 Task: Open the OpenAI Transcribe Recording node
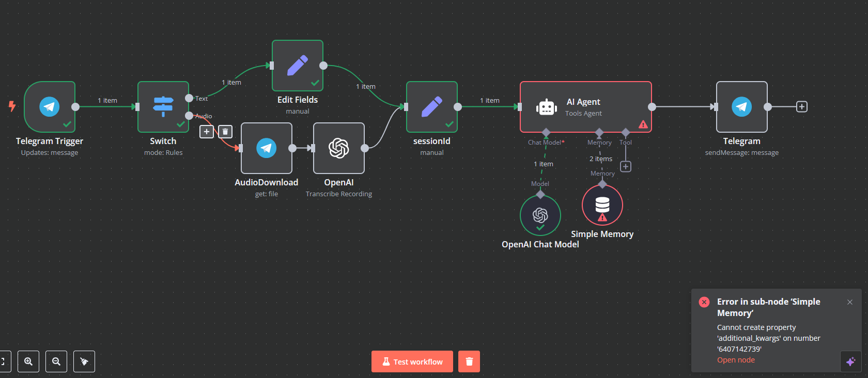(339, 148)
